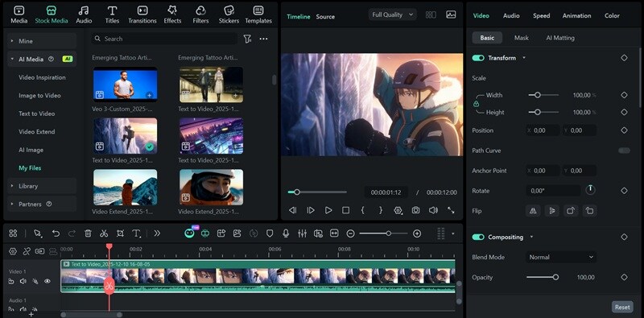Viewport: 644px width, 318px height.
Task: Open the three-dot more options menu
Action: 264,39
